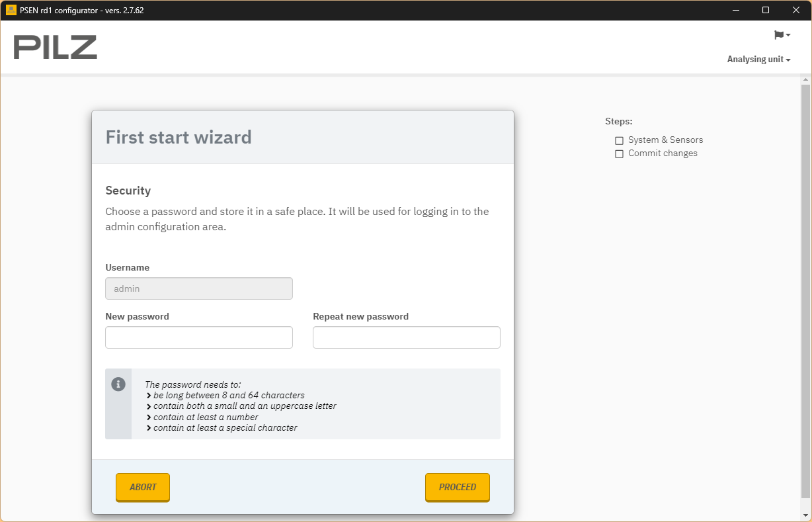Expand the Analysing unit menu
The height and width of the screenshot is (522, 812).
click(759, 60)
